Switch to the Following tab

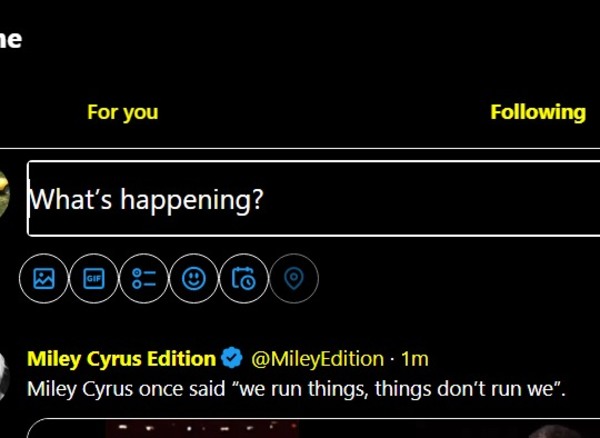(537, 112)
